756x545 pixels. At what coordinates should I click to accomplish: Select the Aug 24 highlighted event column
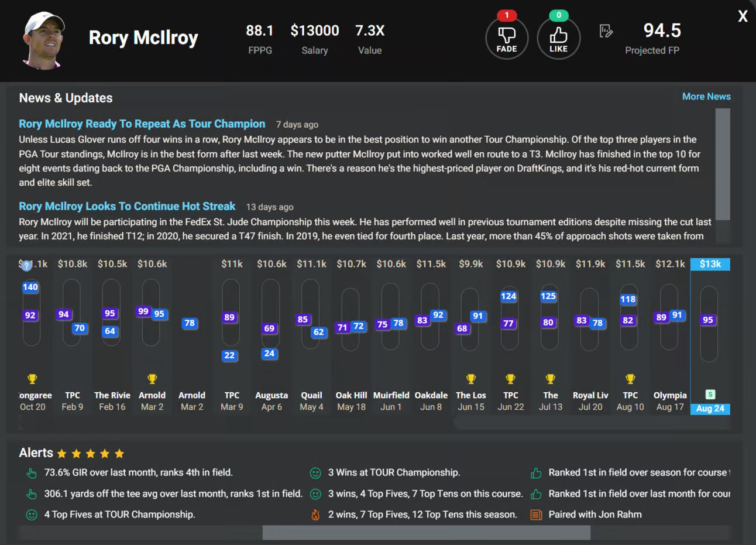point(710,337)
